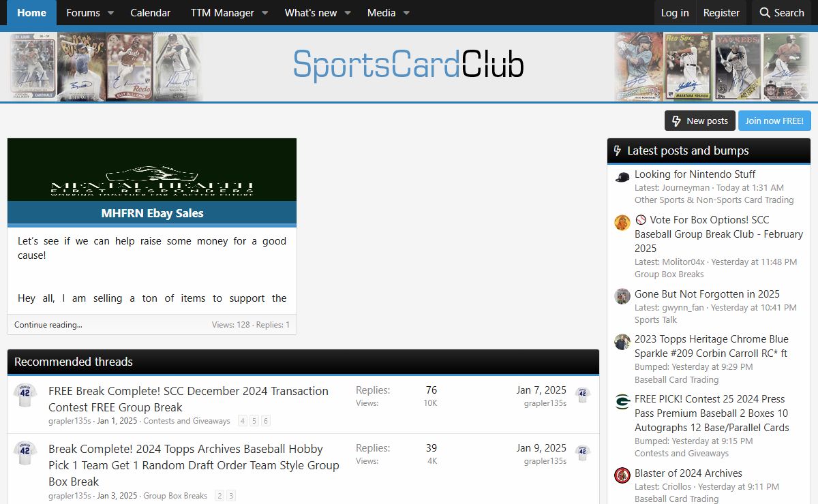
Task: Open page 6 of the FREE Break Complete thread
Action: coord(266,421)
